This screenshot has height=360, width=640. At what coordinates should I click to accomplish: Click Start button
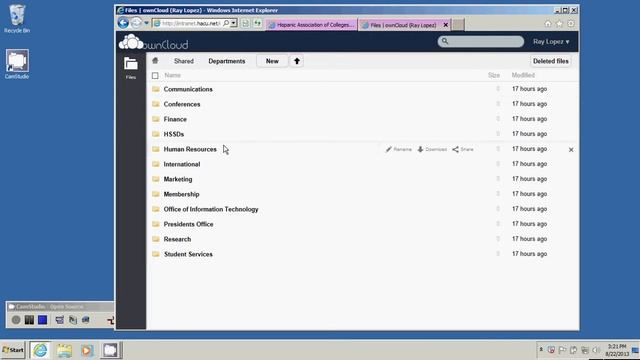[13, 350]
